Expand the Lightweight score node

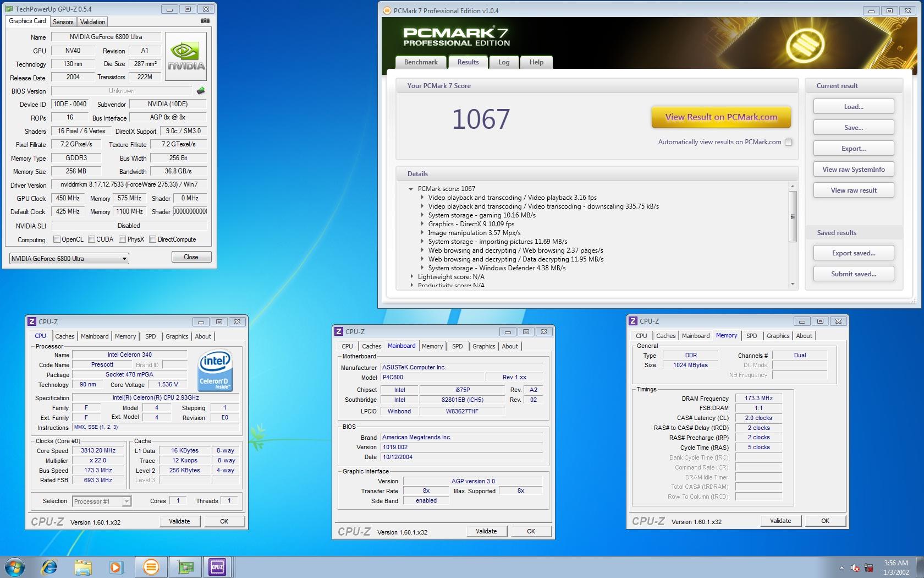click(x=411, y=277)
